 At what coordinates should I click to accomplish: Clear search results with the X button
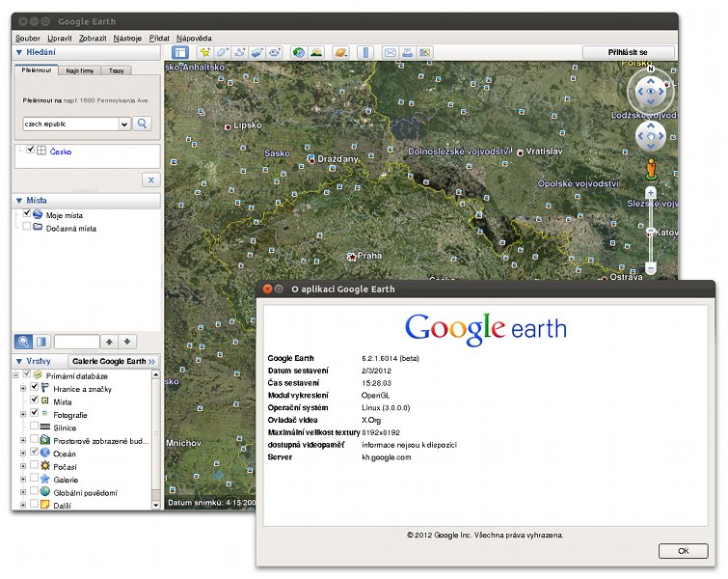point(150,179)
